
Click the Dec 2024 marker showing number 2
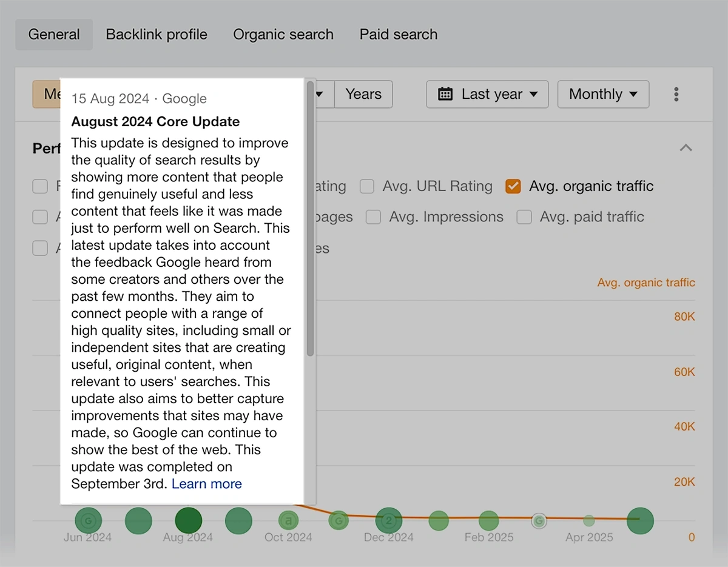click(x=389, y=520)
